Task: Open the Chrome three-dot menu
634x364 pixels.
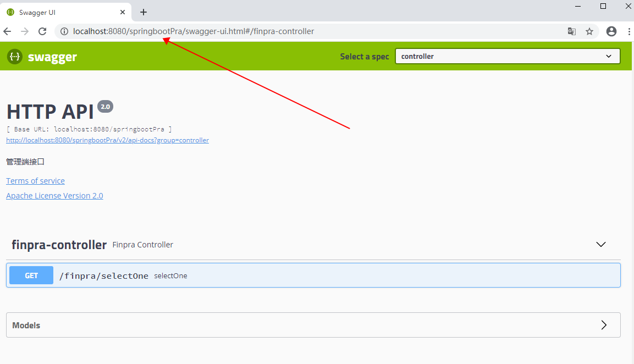Action: [629, 31]
